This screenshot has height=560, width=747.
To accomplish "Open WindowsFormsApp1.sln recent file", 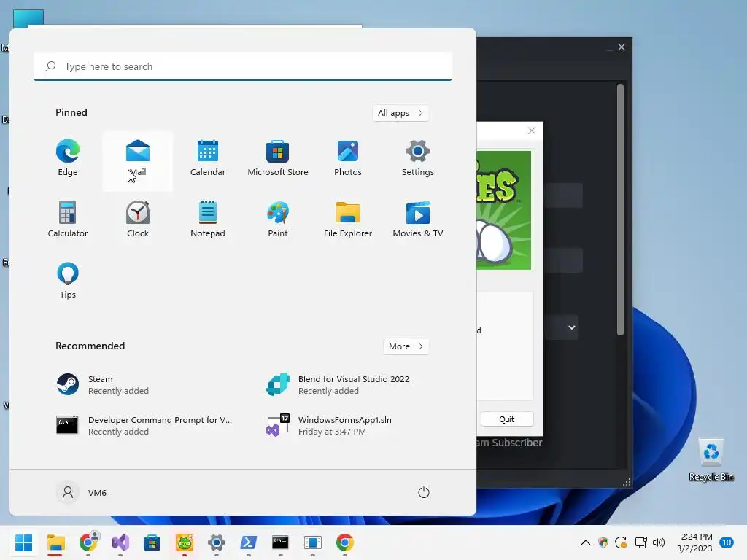I will click(x=348, y=425).
